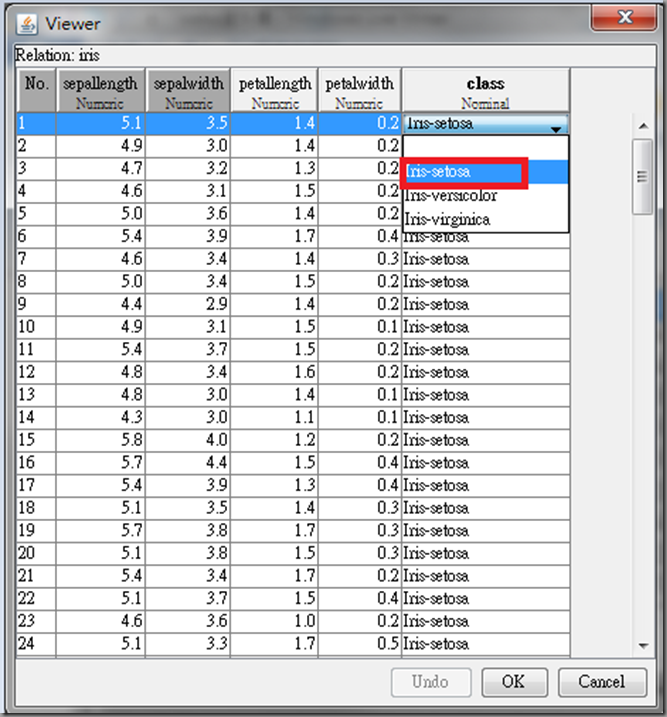This screenshot has width=667, height=717.
Task: Select sepallength value 5.0 in row 8
Action: click(x=101, y=282)
